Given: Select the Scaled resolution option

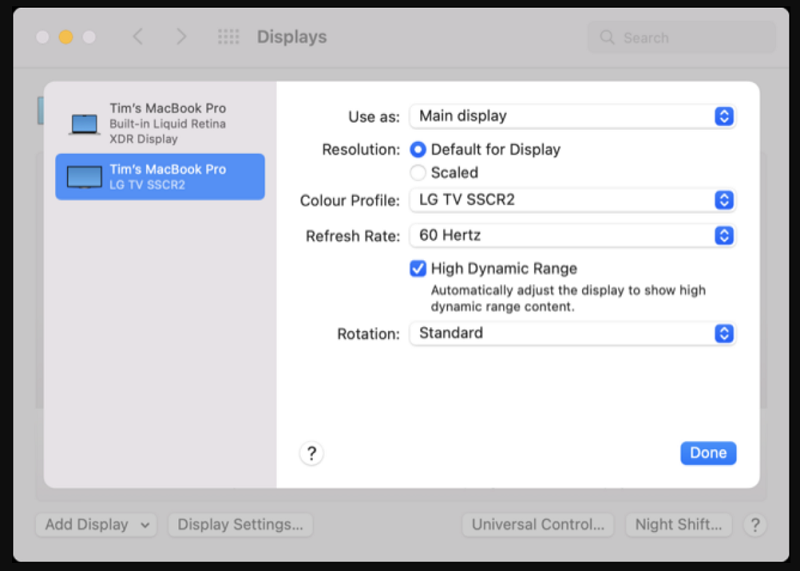Looking at the screenshot, I should tap(418, 172).
